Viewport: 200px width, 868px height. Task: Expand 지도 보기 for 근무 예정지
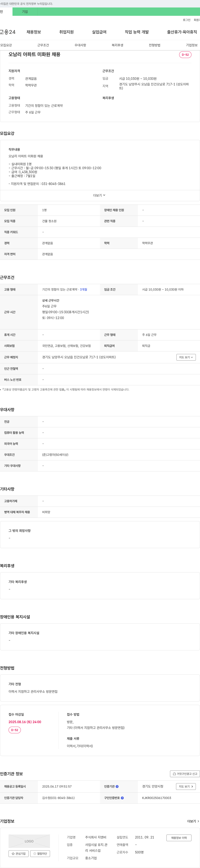186,357
